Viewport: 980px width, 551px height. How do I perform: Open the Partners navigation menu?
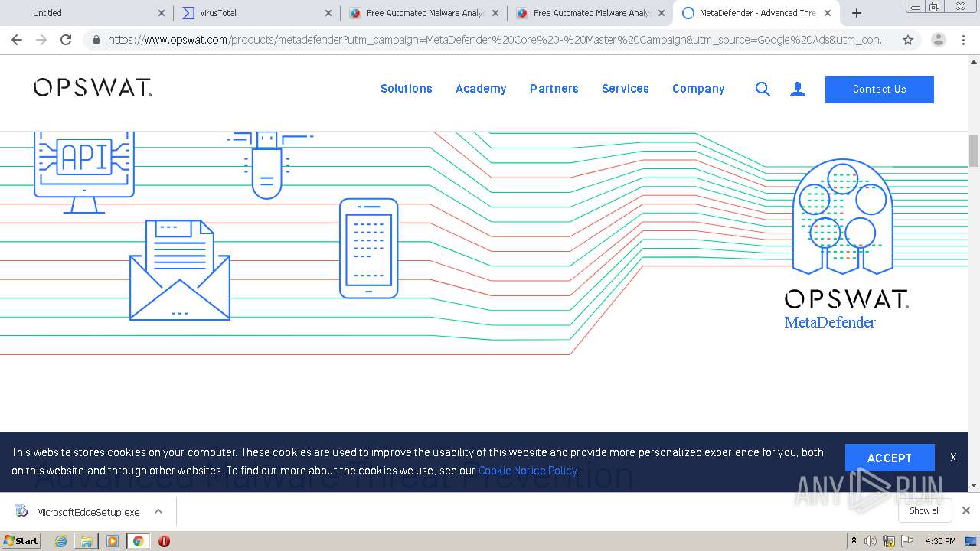tap(554, 89)
